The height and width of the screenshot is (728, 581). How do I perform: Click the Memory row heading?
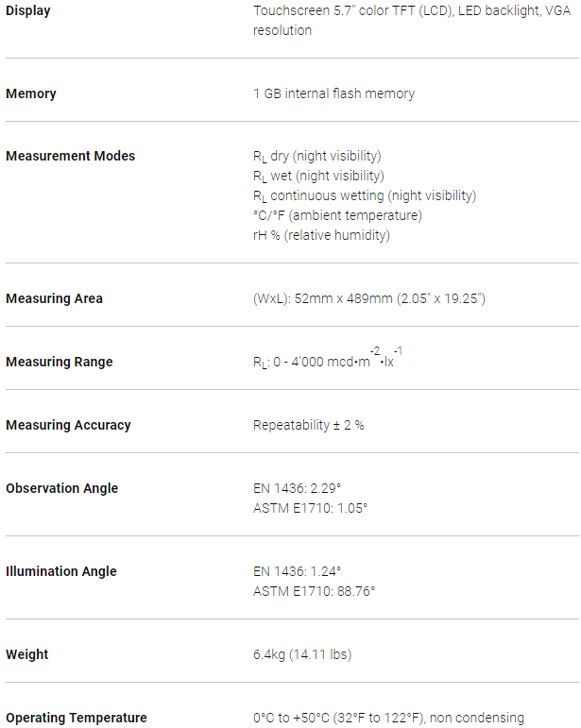[x=31, y=93]
